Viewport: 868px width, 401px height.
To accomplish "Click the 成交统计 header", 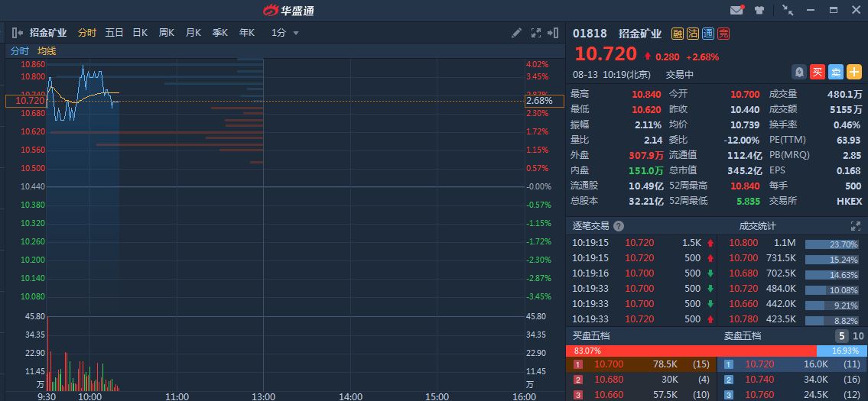I will coord(757,225).
